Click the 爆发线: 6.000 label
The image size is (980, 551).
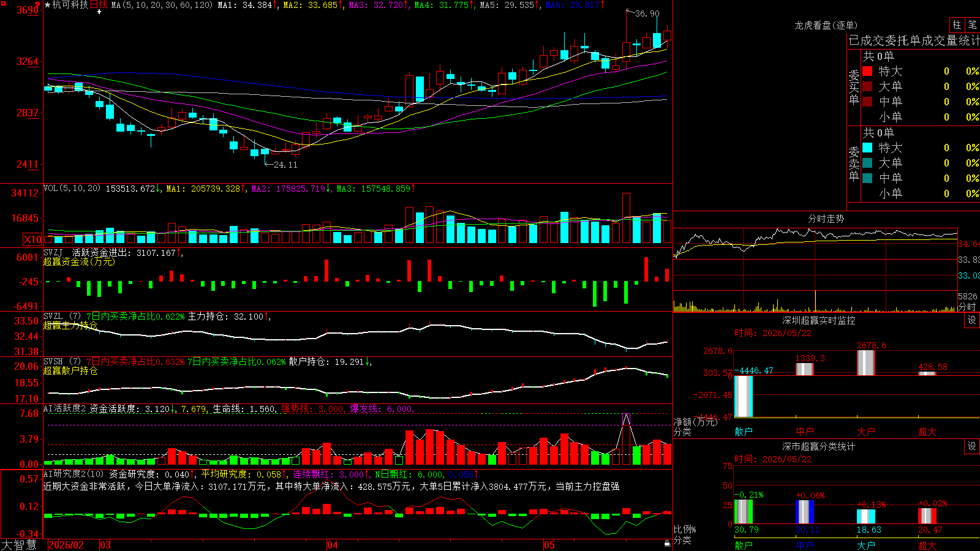tap(382, 409)
